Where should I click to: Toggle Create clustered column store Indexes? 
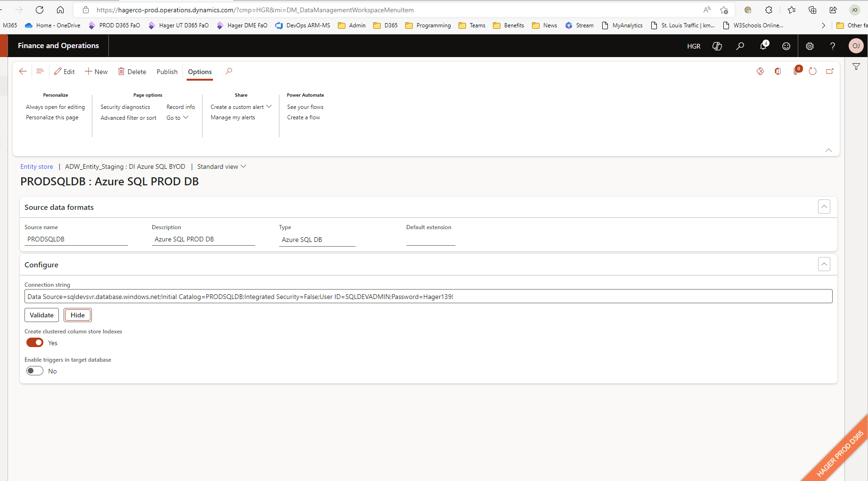(35, 342)
